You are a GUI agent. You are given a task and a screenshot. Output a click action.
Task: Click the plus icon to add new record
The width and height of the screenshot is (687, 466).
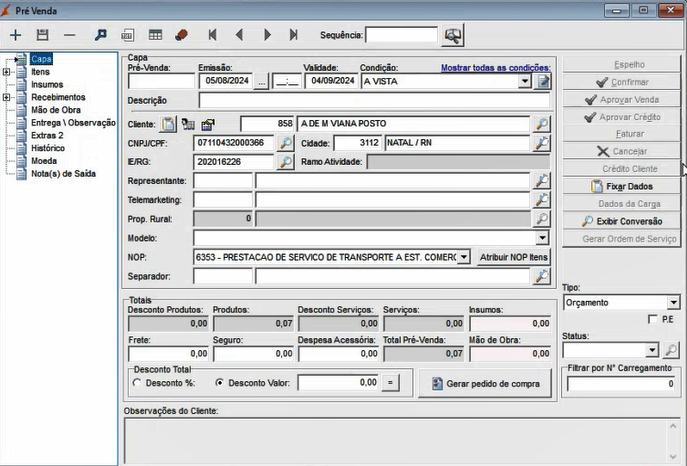pyautogui.click(x=15, y=35)
